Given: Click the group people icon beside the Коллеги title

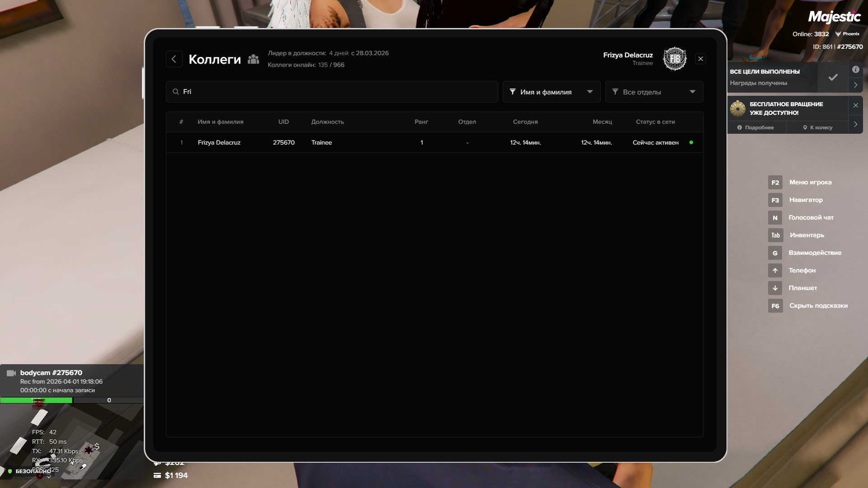Looking at the screenshot, I should (253, 59).
